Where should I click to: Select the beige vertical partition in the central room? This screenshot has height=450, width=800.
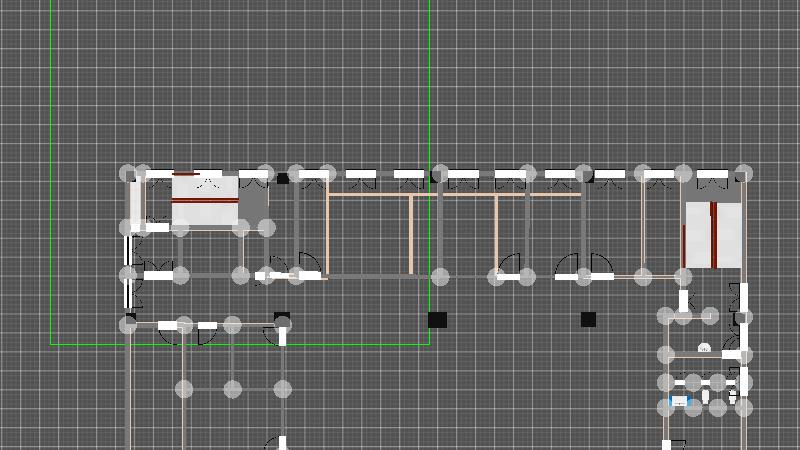click(411, 234)
